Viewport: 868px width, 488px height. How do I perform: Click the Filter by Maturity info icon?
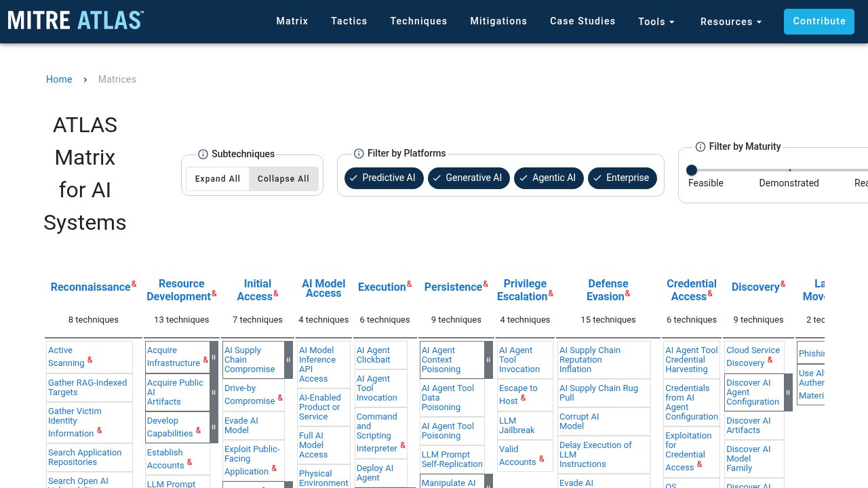point(701,147)
